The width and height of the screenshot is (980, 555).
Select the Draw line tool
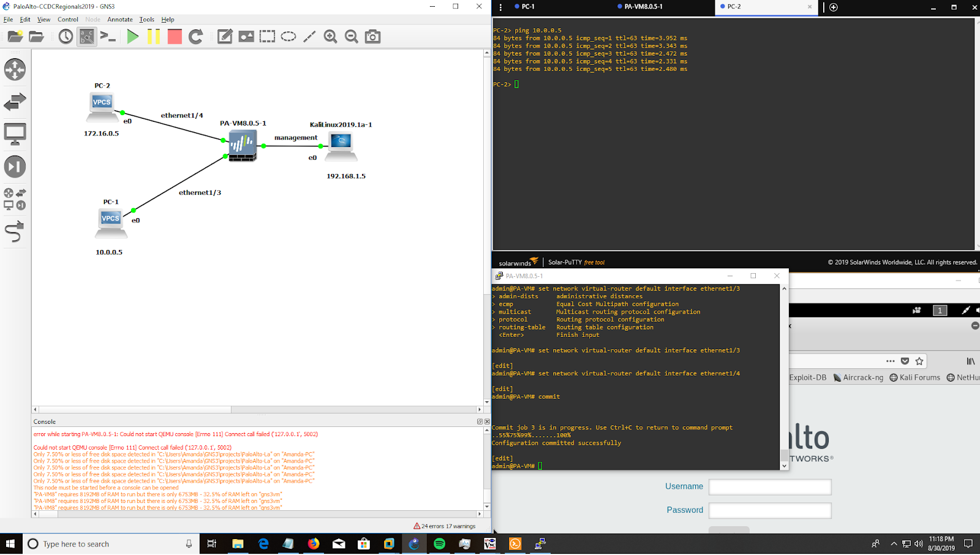(309, 37)
